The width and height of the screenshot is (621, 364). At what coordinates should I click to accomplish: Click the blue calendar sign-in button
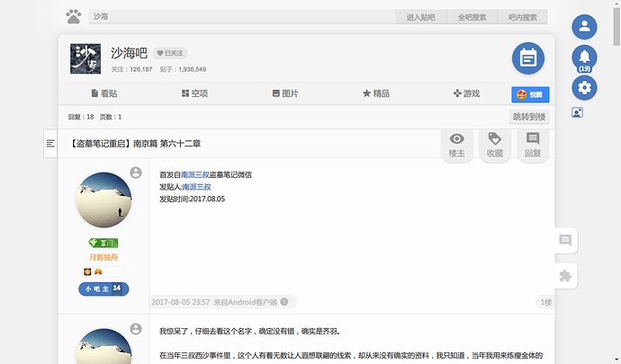pos(528,58)
